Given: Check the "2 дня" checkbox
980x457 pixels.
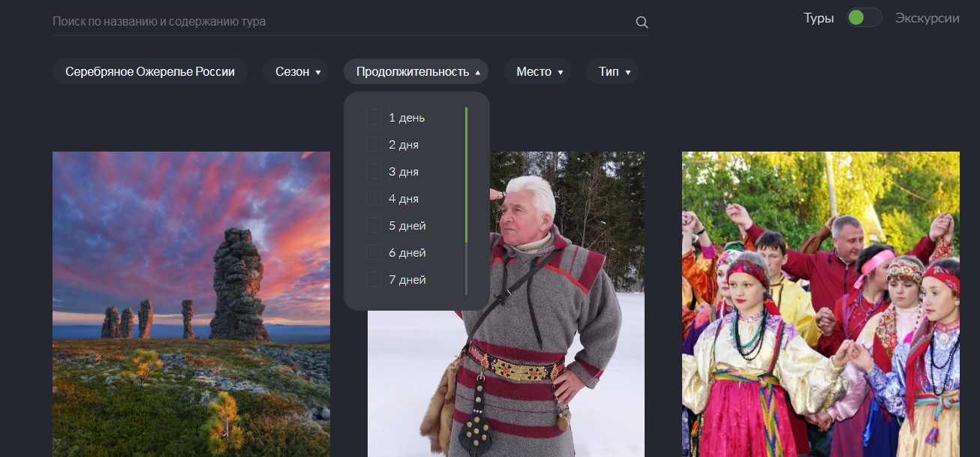Looking at the screenshot, I should [374, 145].
